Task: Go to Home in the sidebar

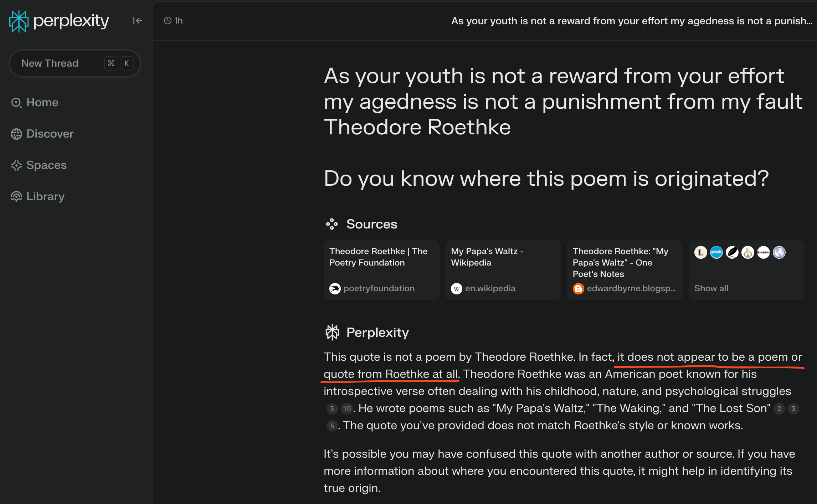Action: pyautogui.click(x=35, y=103)
